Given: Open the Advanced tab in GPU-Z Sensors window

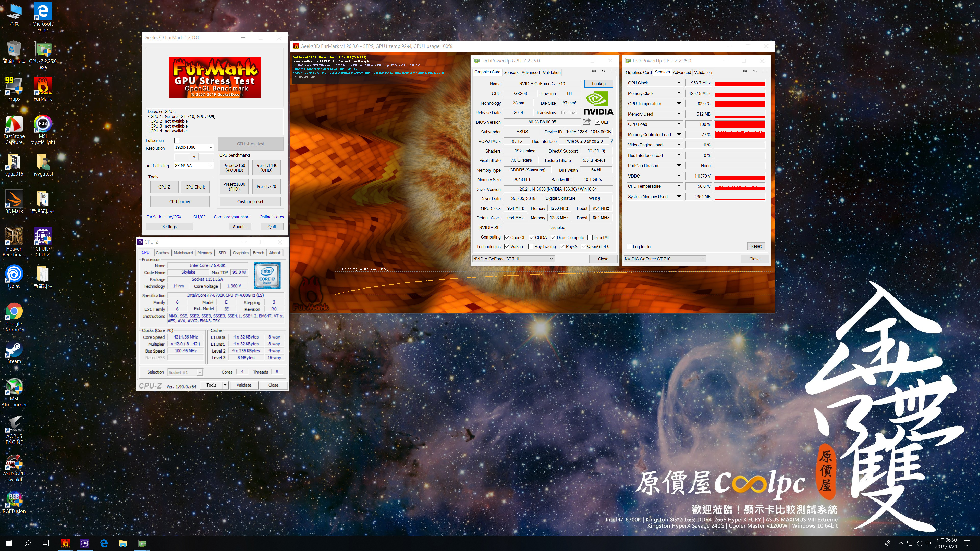Looking at the screenshot, I should click(682, 72).
